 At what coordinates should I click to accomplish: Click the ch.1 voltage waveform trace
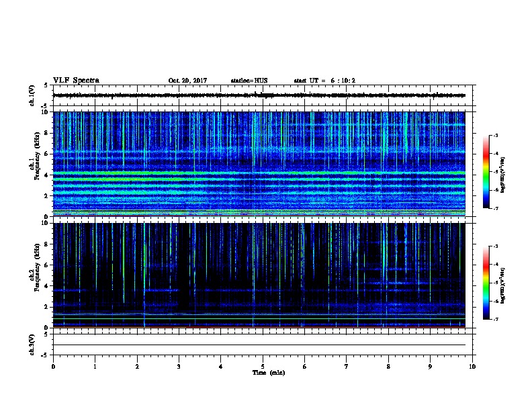pyautogui.click(x=259, y=95)
